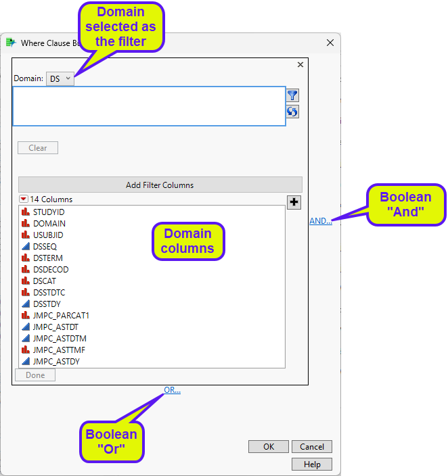Click the filter funnel icon
The image size is (448, 476).
[292, 95]
